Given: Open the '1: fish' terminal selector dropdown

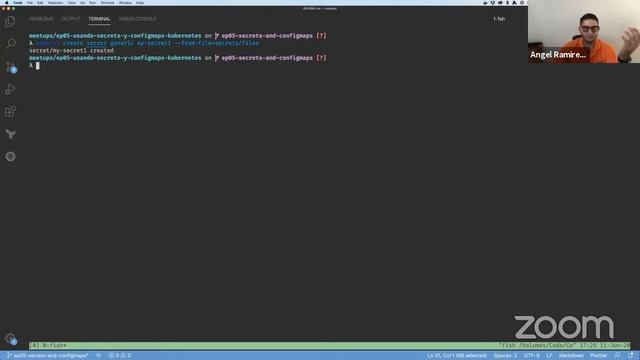Looking at the screenshot, I should click(x=499, y=19).
